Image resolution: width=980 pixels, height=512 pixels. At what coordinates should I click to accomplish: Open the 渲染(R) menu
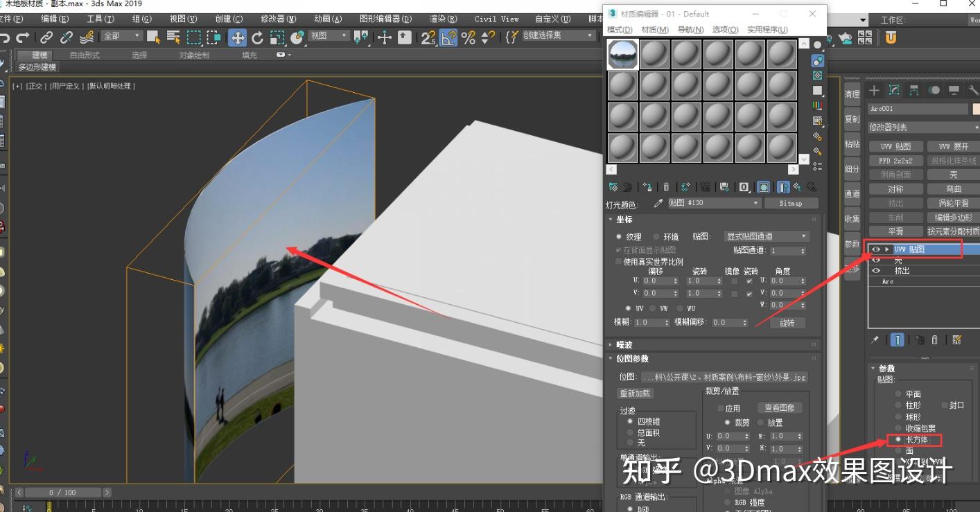coord(442,19)
